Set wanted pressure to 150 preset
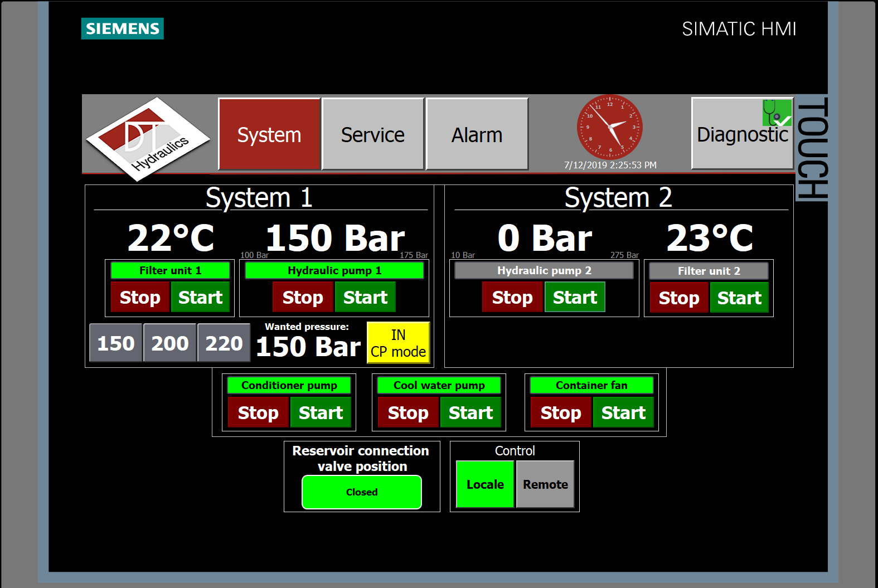The height and width of the screenshot is (588, 878). tap(115, 343)
